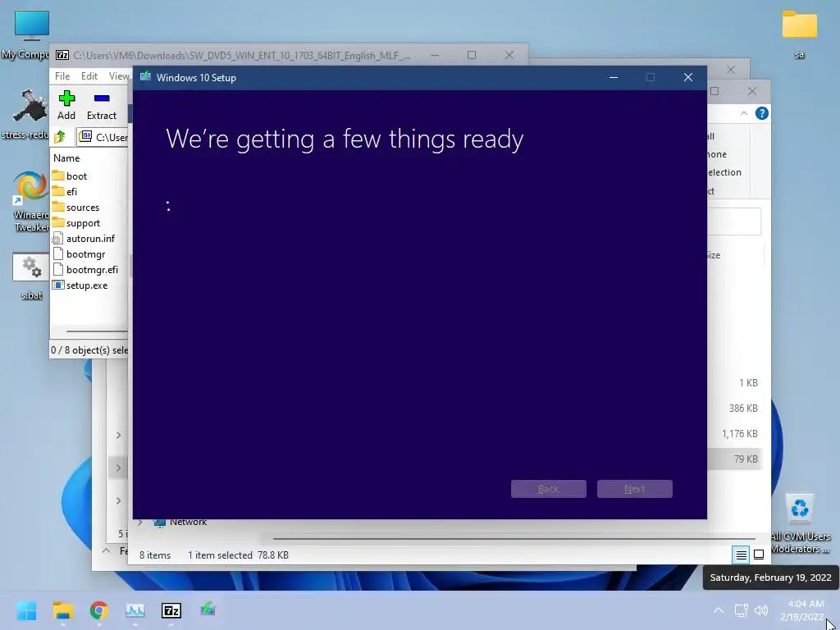Close the 7-Zip window

tap(509, 55)
